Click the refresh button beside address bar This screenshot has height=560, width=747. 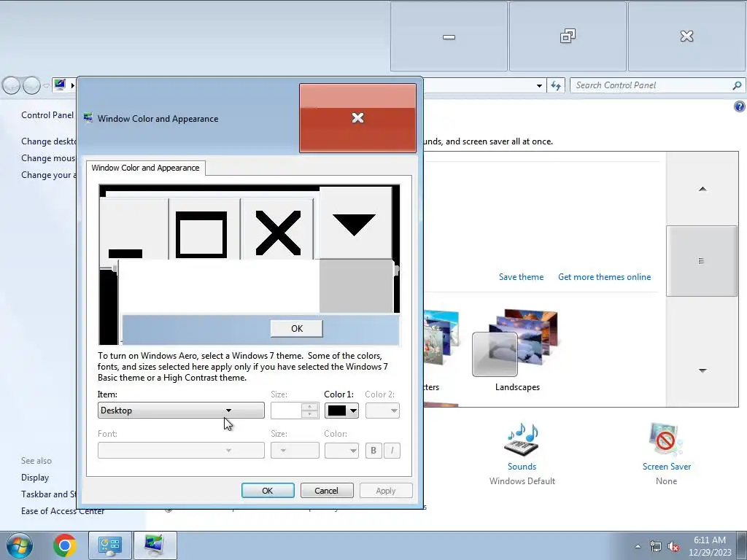click(555, 86)
